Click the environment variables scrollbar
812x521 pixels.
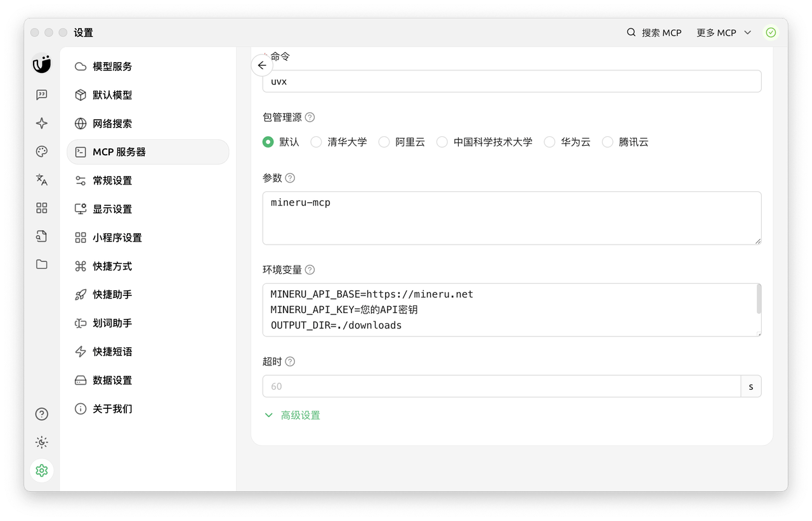tap(759, 299)
